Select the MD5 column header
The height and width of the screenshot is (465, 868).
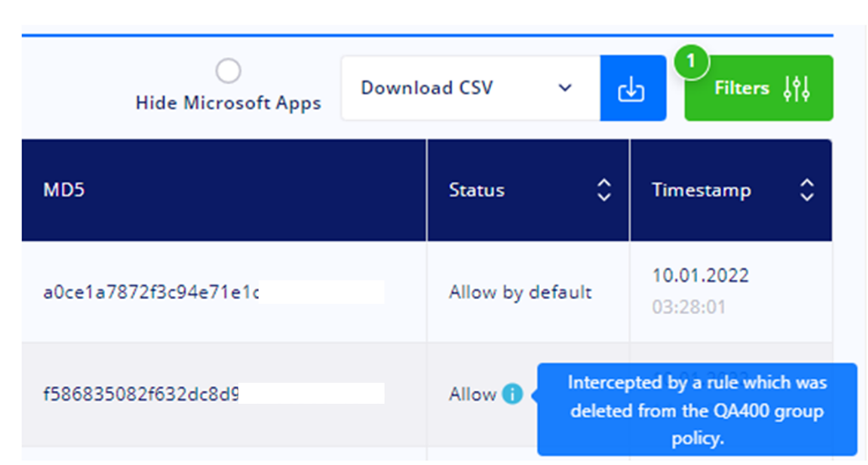point(224,190)
